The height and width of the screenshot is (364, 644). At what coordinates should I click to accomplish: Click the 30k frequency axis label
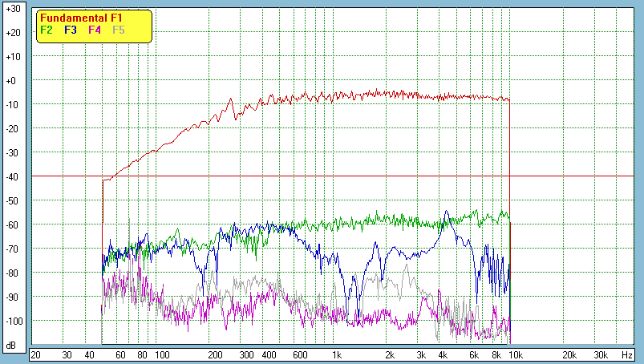pos(601,355)
